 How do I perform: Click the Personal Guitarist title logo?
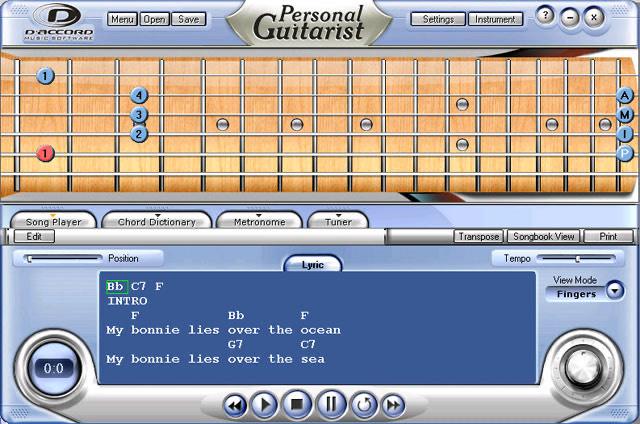point(309,23)
